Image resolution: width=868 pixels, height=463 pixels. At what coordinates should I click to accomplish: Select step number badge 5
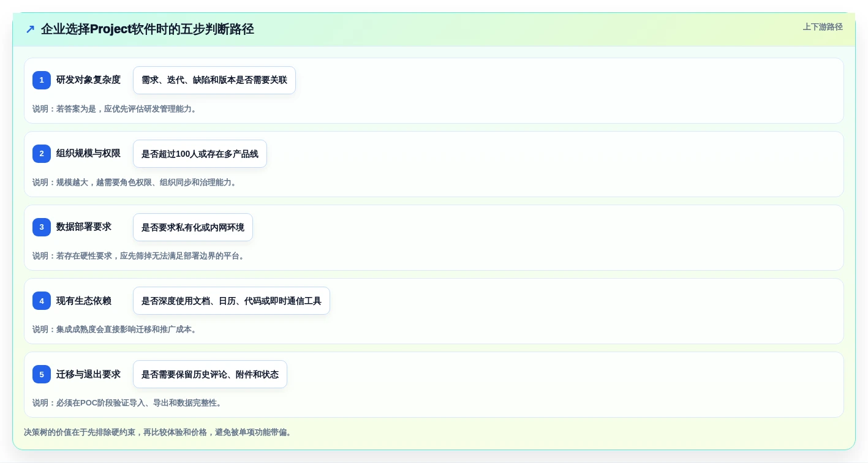(42, 374)
